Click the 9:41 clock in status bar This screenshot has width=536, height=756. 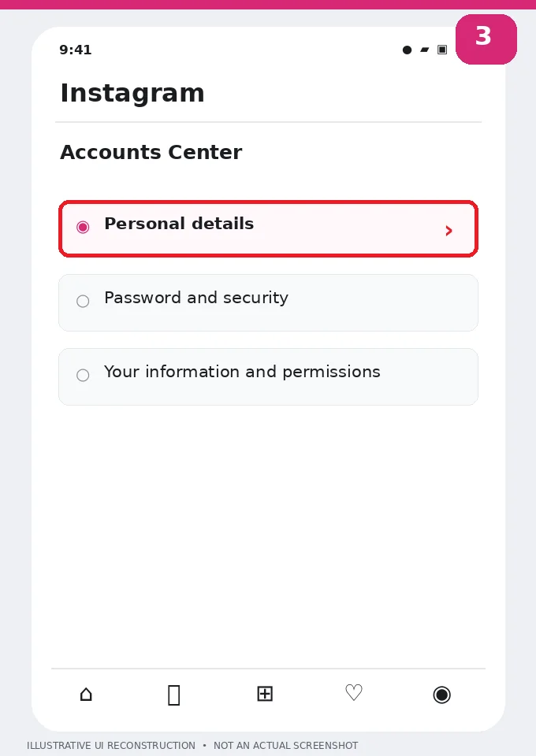click(75, 50)
